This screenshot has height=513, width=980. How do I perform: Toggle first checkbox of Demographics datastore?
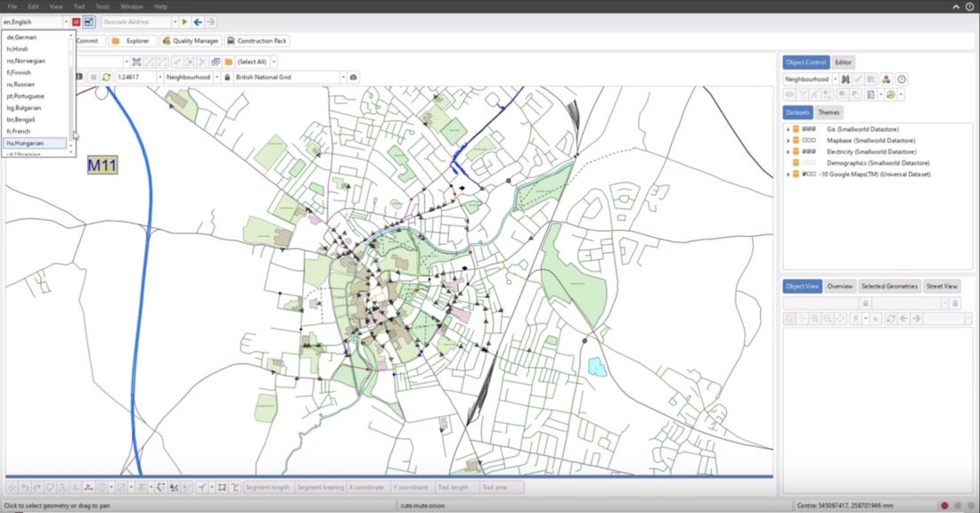click(804, 163)
